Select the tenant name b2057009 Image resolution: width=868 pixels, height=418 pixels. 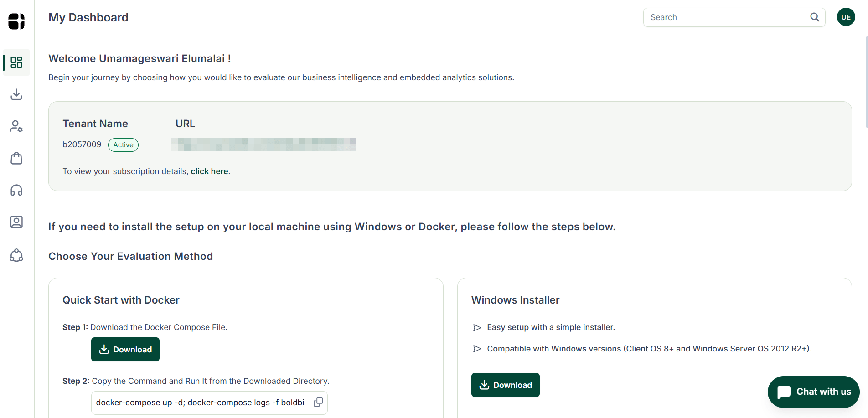tap(82, 144)
